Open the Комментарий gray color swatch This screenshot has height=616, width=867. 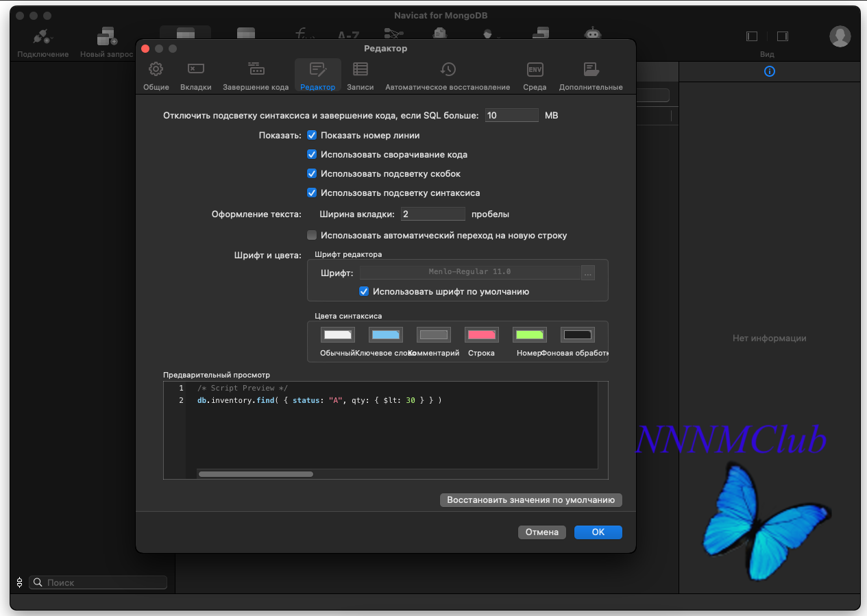click(434, 334)
